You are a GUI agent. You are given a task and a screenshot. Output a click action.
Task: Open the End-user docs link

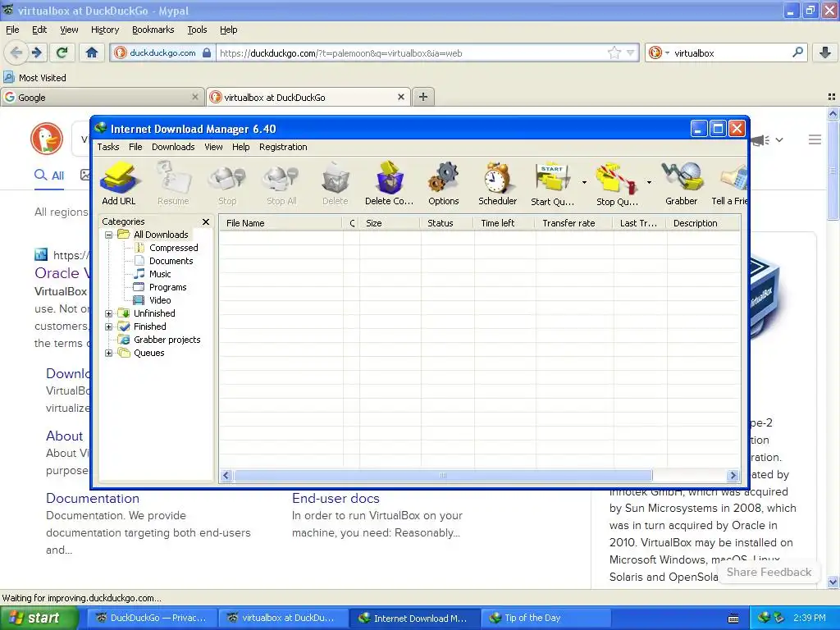coord(336,498)
